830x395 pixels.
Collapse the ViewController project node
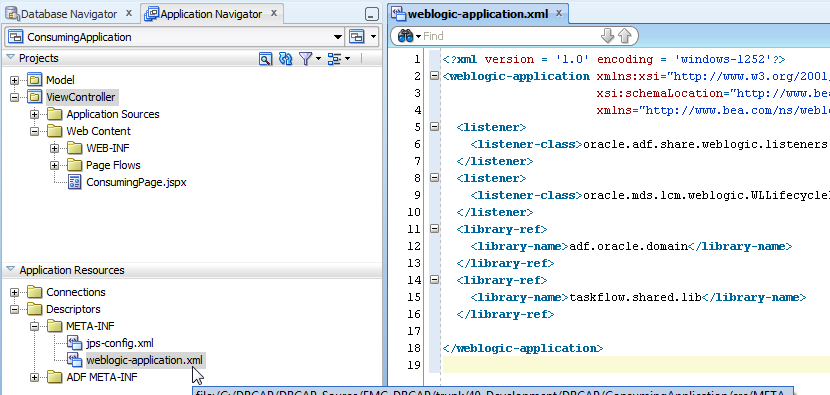click(14, 97)
